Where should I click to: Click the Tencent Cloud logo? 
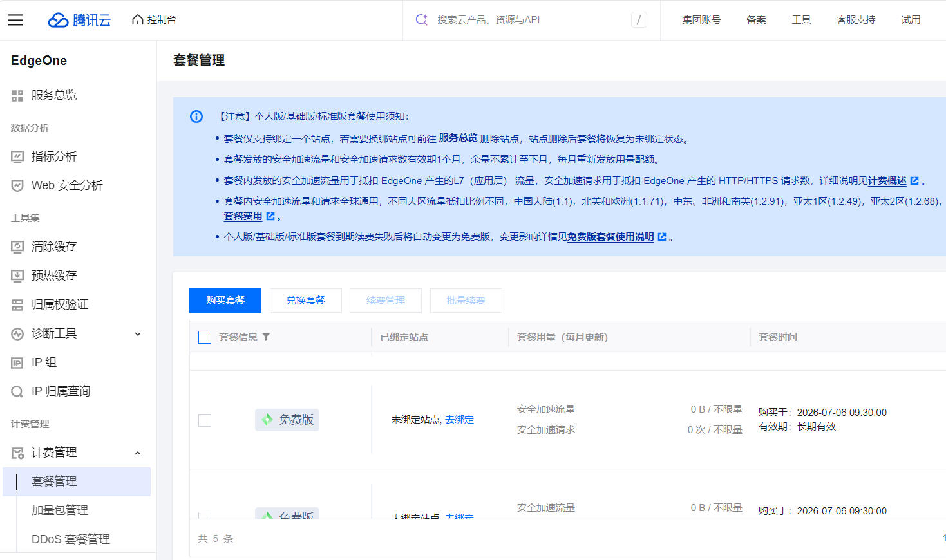click(79, 20)
